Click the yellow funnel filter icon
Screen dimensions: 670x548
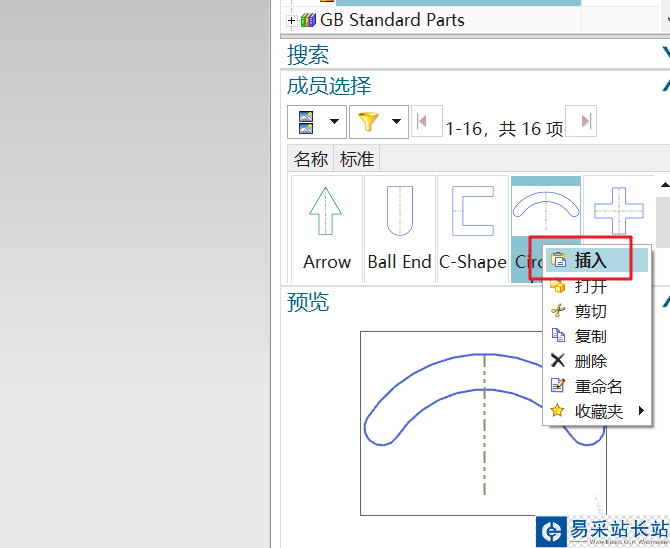[368, 122]
